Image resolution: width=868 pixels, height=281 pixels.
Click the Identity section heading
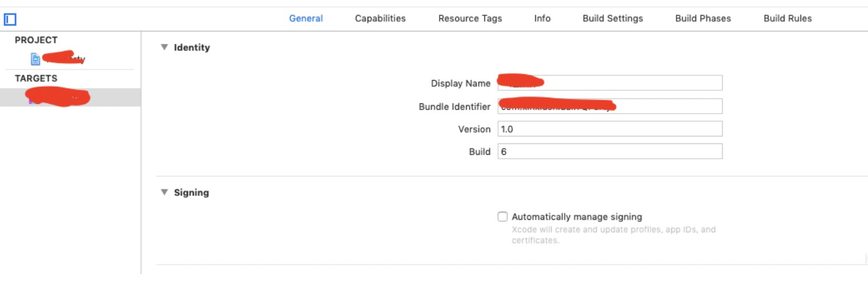pos(192,47)
